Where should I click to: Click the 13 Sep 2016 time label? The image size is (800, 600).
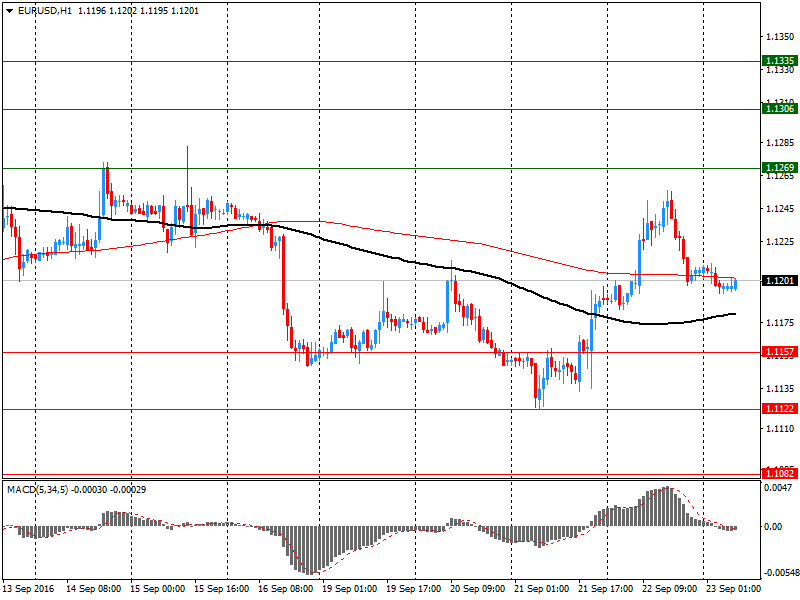29,589
